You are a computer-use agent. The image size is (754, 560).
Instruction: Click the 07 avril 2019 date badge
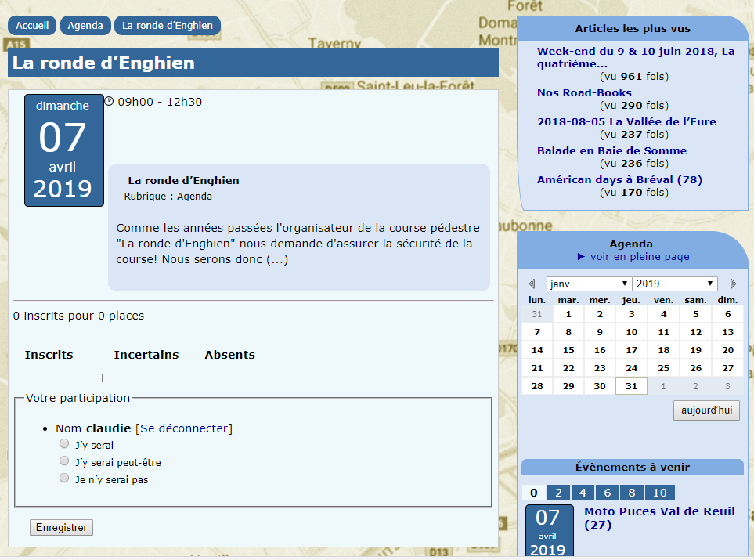(x=63, y=150)
